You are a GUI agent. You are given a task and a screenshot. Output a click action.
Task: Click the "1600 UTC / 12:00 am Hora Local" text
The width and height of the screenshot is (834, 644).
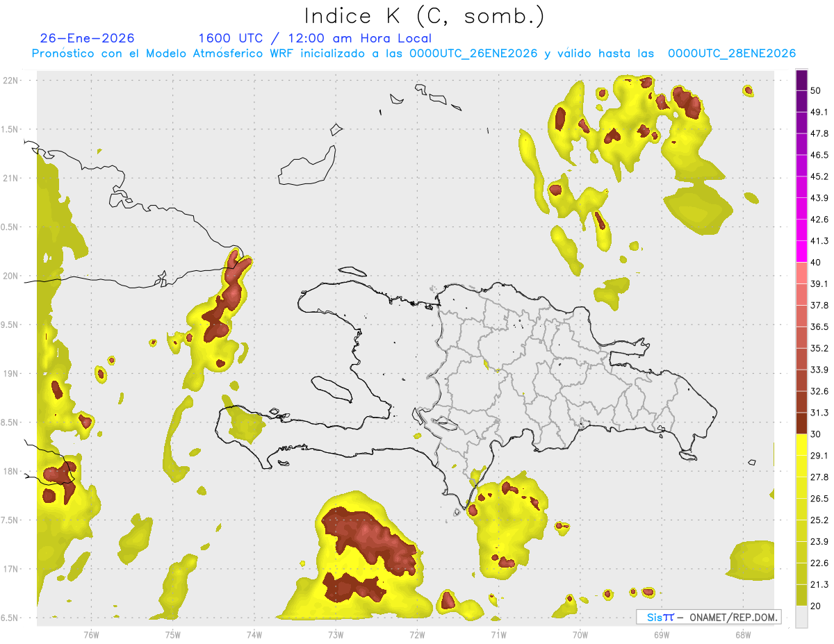[x=315, y=38]
